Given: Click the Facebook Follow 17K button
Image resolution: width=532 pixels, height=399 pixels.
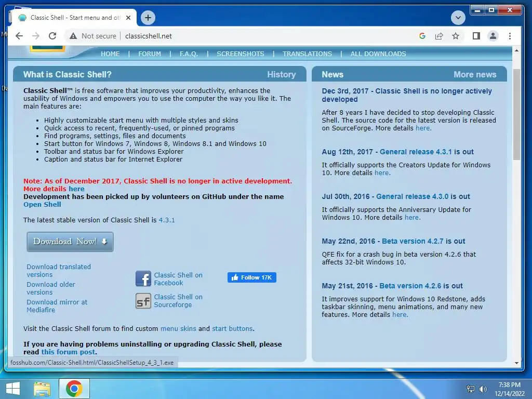Looking at the screenshot, I should pyautogui.click(x=252, y=277).
